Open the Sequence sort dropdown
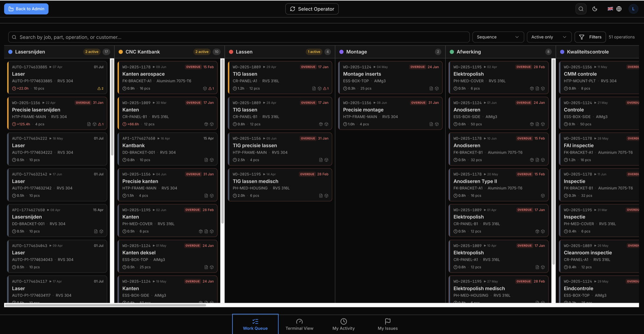 click(498, 37)
